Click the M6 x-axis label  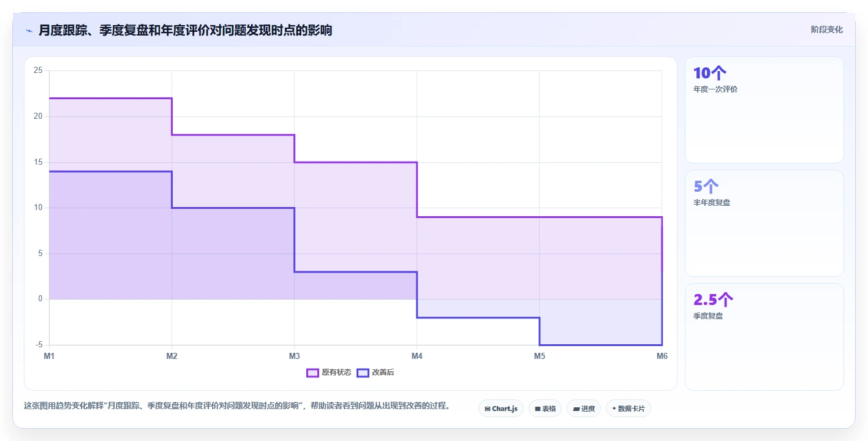[x=662, y=356]
